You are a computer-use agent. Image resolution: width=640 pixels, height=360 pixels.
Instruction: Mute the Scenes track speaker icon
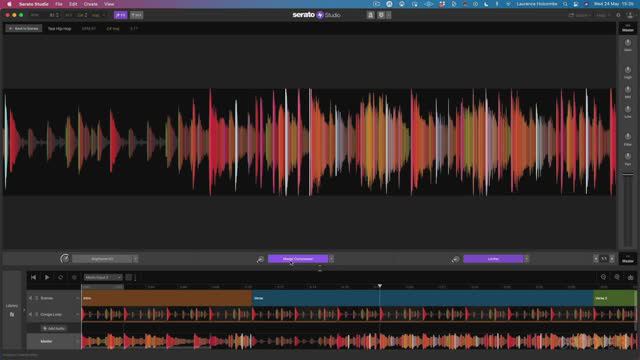pos(30,298)
